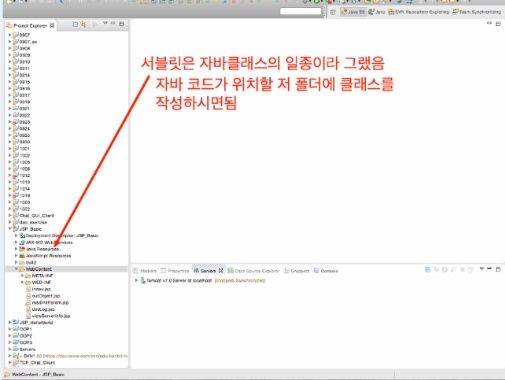505x380 pixels.
Task: Click the Deployment Descriptor icon
Action: 22,236
